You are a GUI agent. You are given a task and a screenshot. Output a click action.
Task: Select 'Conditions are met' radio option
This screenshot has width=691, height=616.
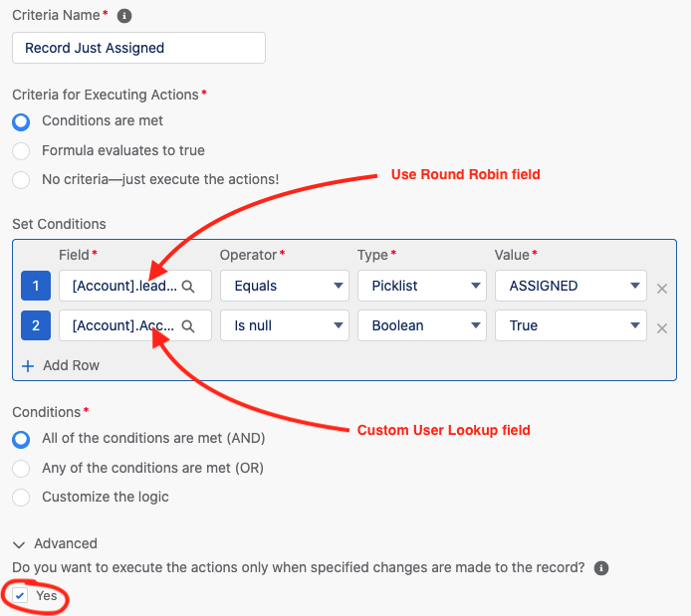[21, 122]
